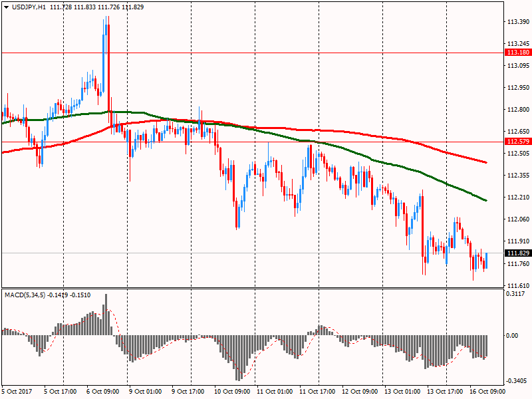Click the 112.060 price scale value
This screenshot has width=532, height=399.
click(x=518, y=219)
